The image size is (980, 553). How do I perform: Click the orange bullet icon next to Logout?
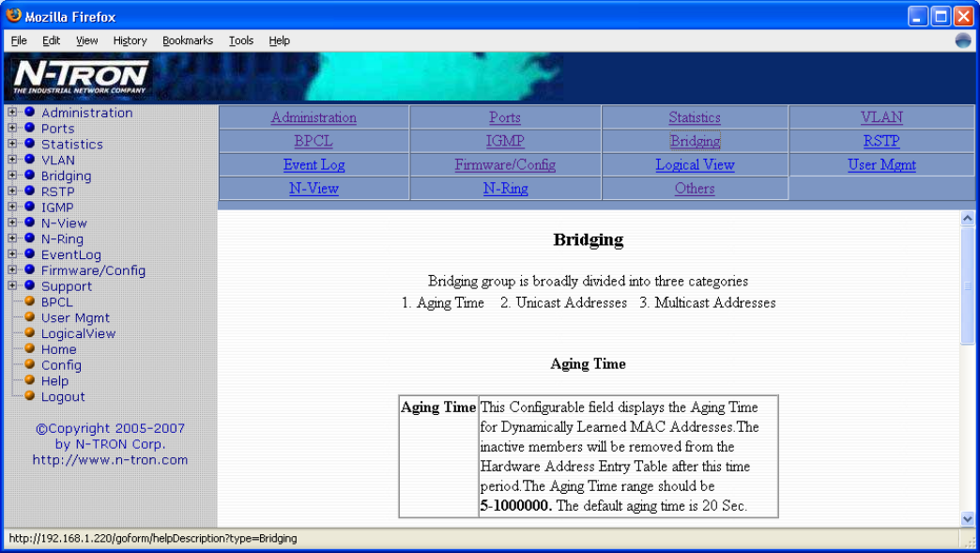tap(29, 396)
